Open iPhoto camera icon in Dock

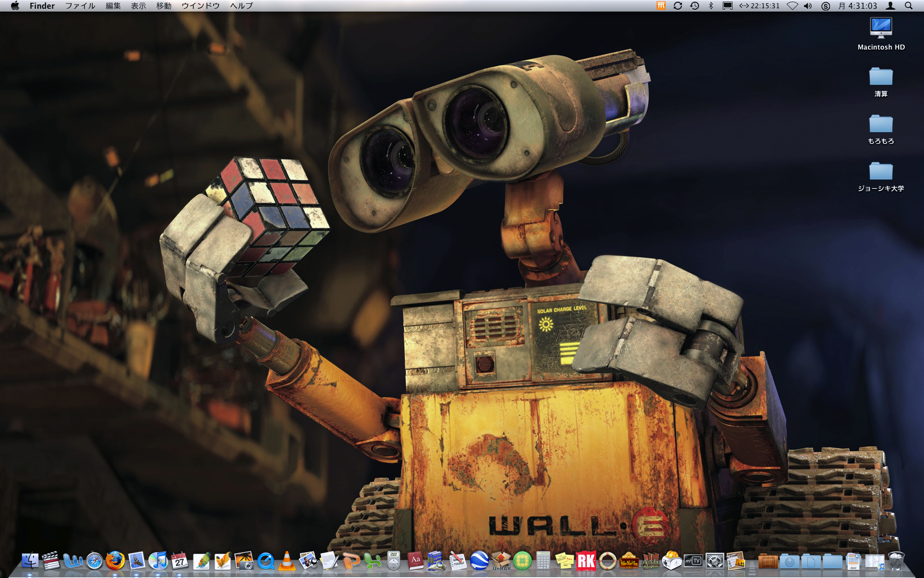pos(244,561)
